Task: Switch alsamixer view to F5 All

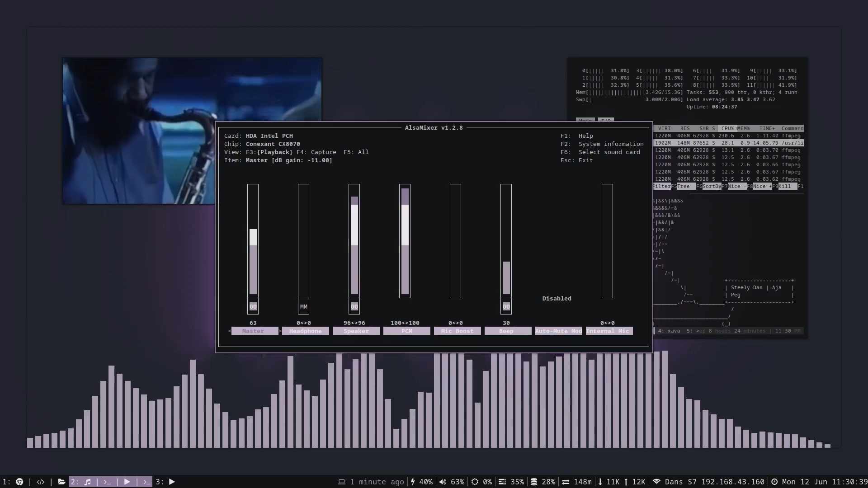Action: [x=356, y=152]
